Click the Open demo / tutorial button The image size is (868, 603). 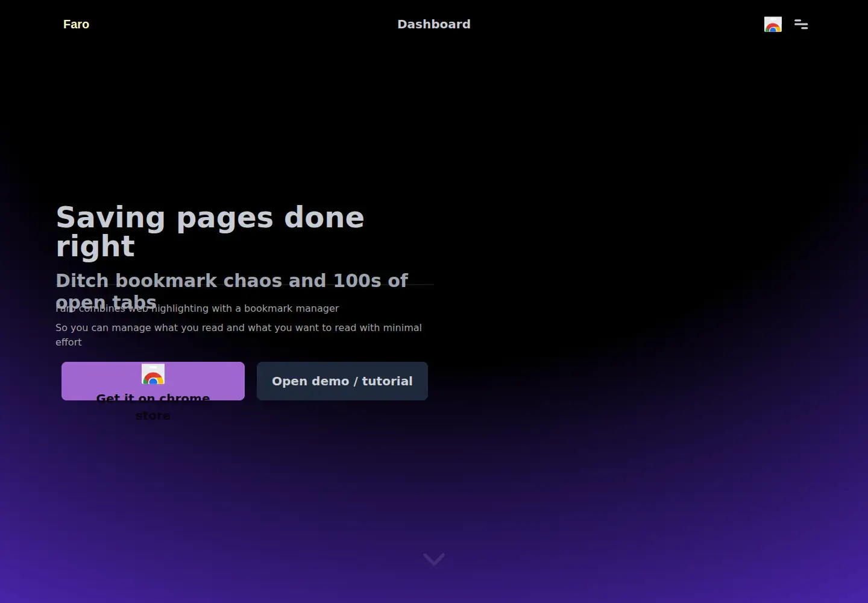(x=342, y=381)
